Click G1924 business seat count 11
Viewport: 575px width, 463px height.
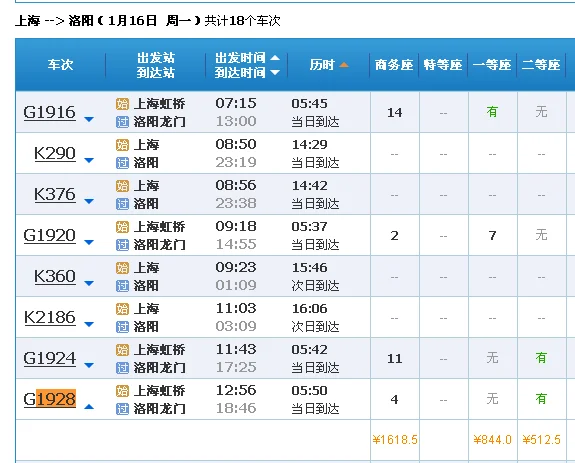click(x=395, y=358)
